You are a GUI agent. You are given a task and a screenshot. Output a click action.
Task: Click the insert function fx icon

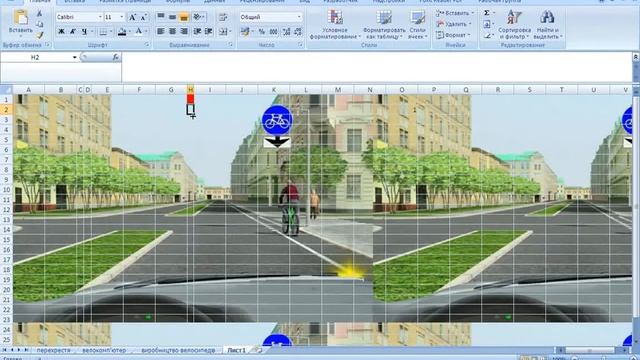pos(116,58)
